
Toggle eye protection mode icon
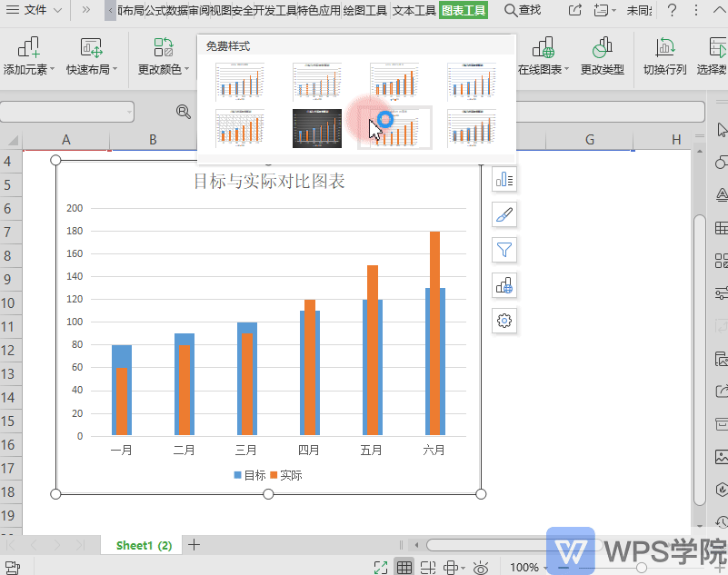point(481,568)
